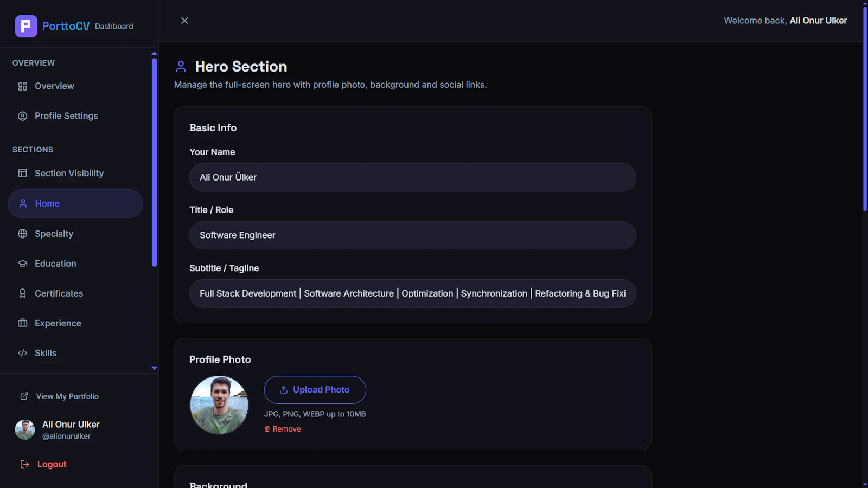868x488 pixels.
Task: Click the small user avatar in sidebar
Action: [x=25, y=430]
